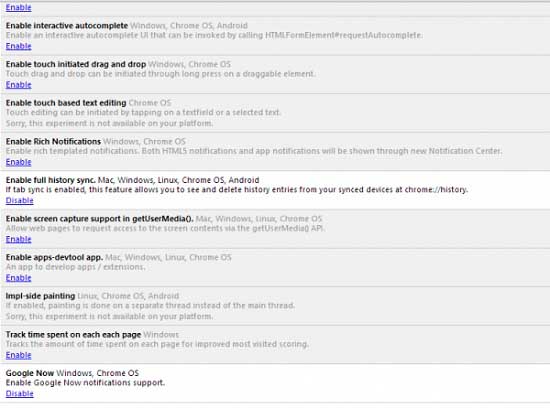Click the 'Google Now' flag heading
The image size is (550, 408).
tap(30, 373)
